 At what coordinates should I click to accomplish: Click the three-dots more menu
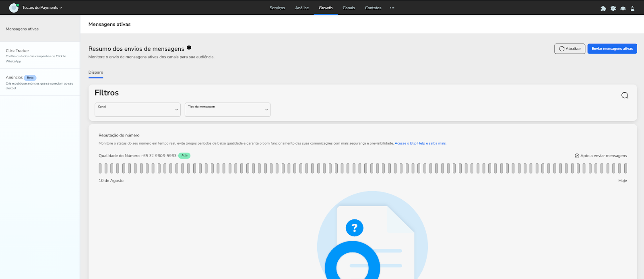(392, 8)
